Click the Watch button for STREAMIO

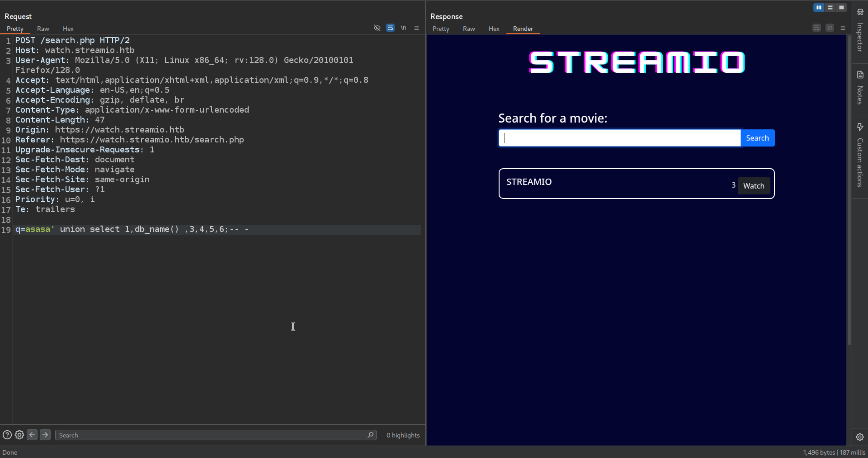click(754, 186)
